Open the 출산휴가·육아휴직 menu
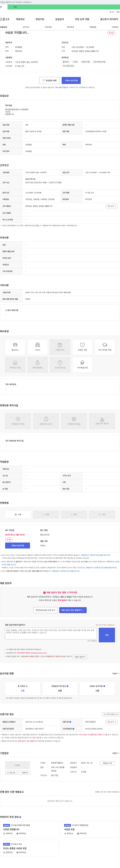Screen dimensions: 120x868 (109, 19)
